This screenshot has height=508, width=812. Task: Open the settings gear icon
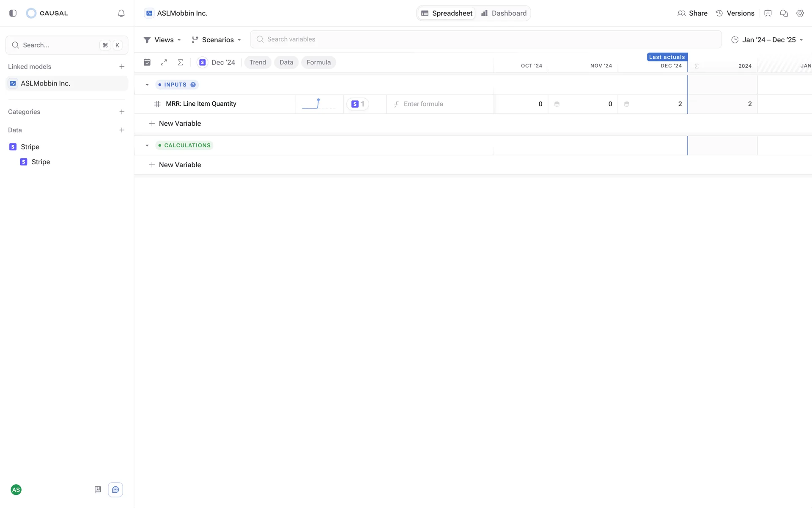click(x=800, y=13)
